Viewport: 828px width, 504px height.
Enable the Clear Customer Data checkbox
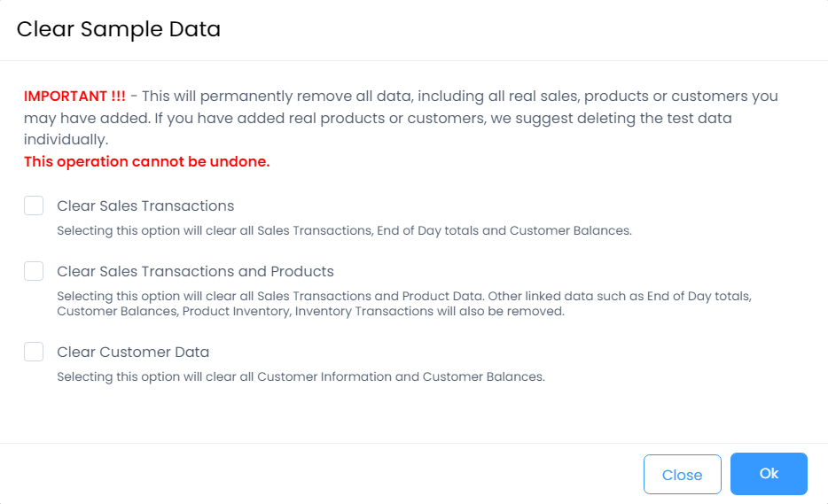[34, 353]
